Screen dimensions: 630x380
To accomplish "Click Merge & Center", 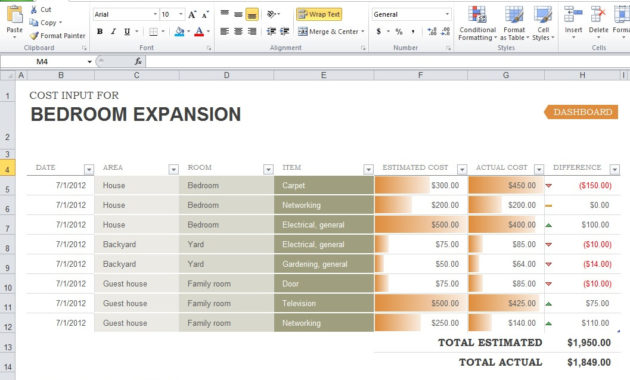I will (328, 31).
